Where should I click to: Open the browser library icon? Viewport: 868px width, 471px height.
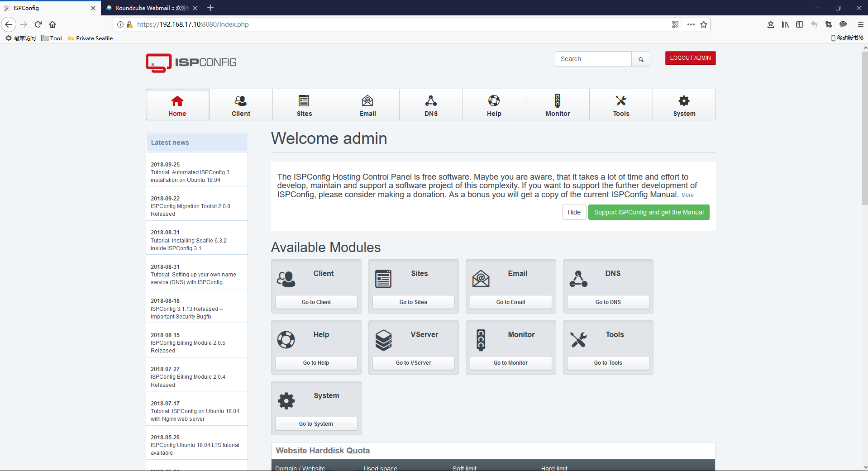785,24
